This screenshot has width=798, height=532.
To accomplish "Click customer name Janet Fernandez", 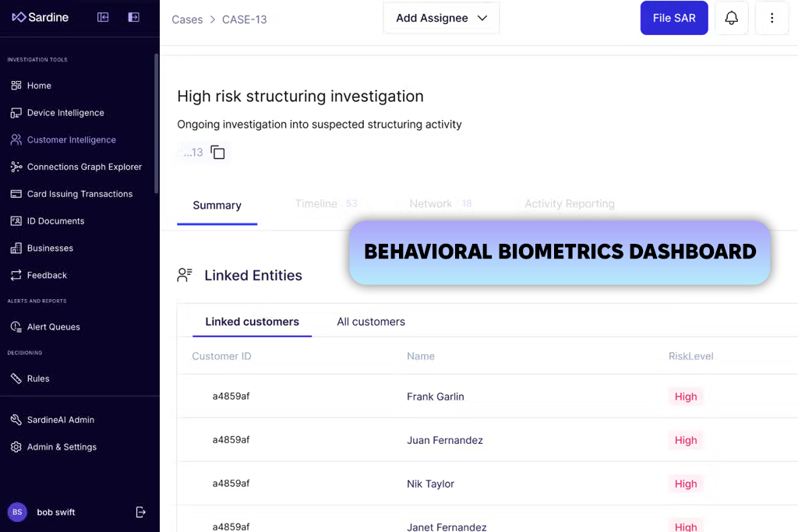I will coord(447,527).
